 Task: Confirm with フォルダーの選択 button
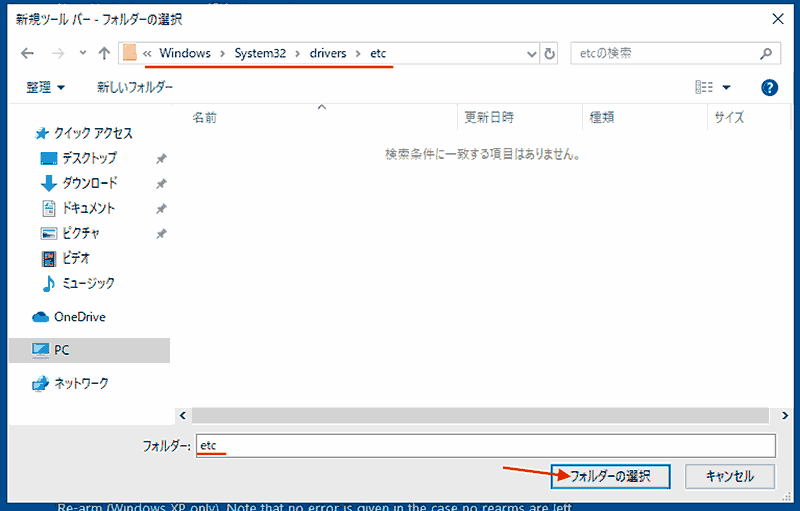click(610, 476)
